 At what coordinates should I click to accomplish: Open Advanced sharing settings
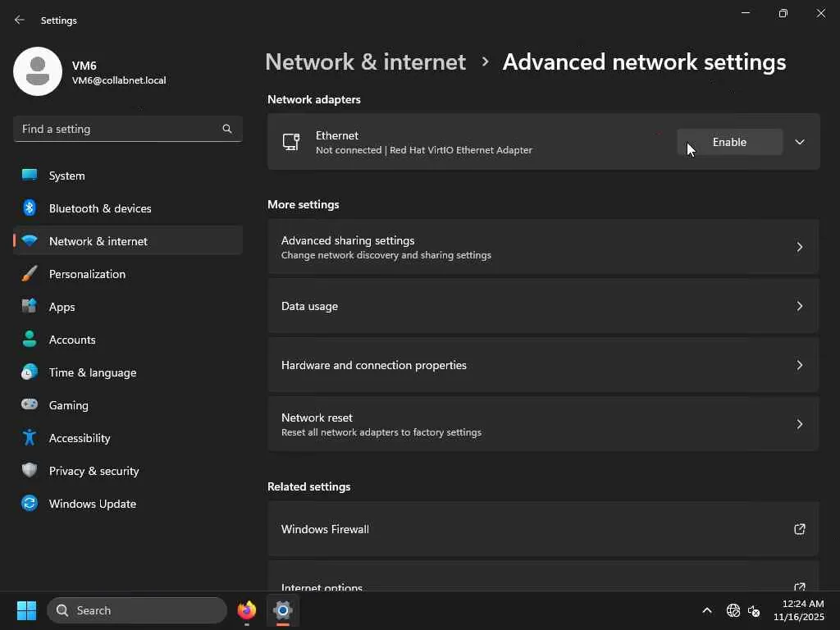point(543,247)
